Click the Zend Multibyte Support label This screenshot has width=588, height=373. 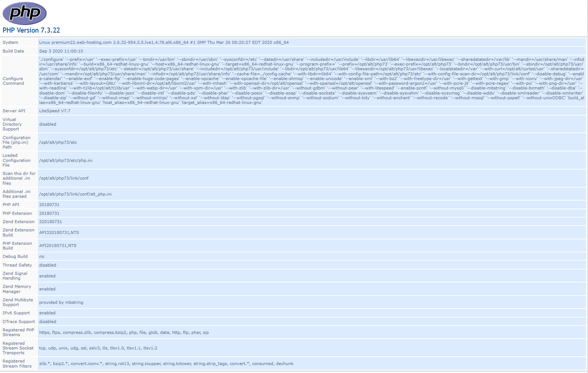click(18, 302)
